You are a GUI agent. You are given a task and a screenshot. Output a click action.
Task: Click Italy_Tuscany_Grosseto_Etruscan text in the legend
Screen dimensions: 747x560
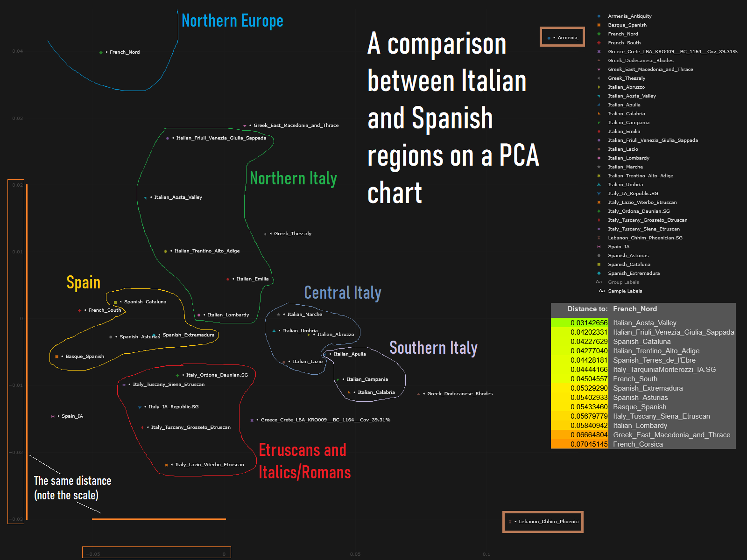(648, 220)
